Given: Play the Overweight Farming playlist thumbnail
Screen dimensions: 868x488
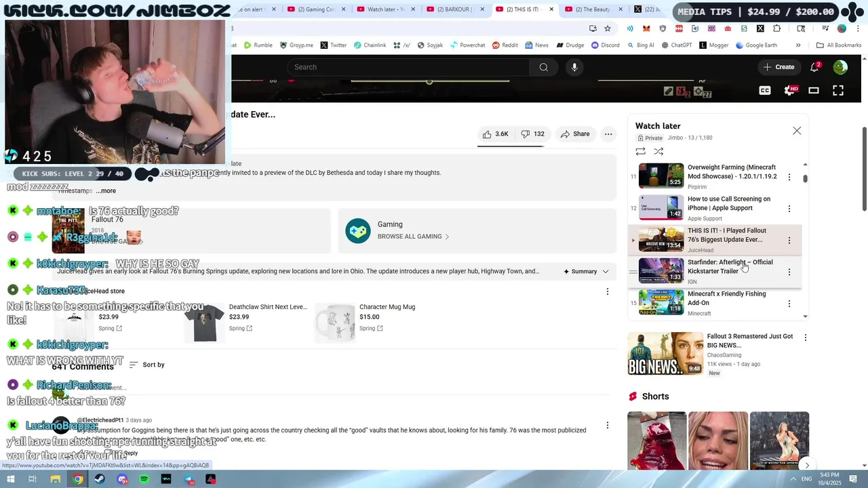Looking at the screenshot, I should (661, 176).
